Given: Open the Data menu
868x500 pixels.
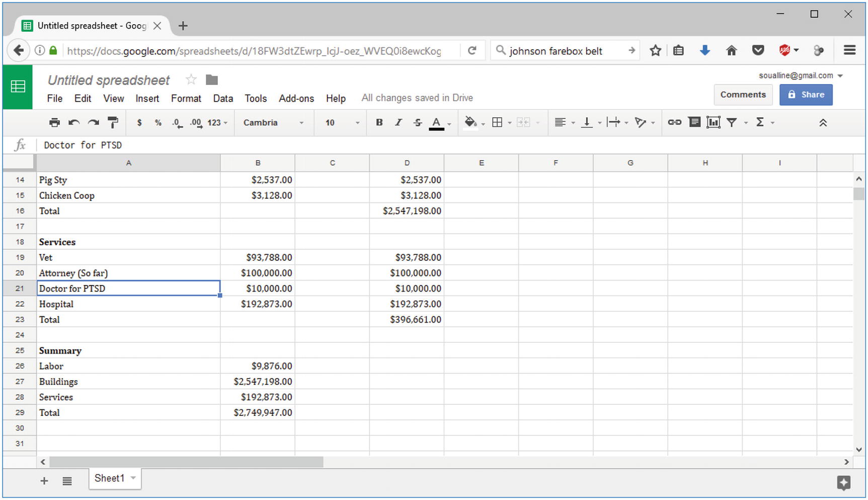Looking at the screenshot, I should (223, 98).
